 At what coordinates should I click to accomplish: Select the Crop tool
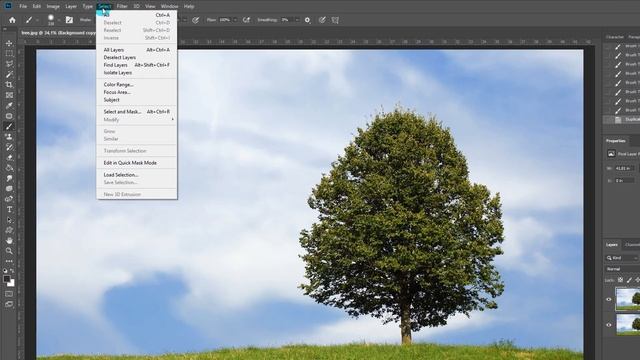[x=9, y=84]
